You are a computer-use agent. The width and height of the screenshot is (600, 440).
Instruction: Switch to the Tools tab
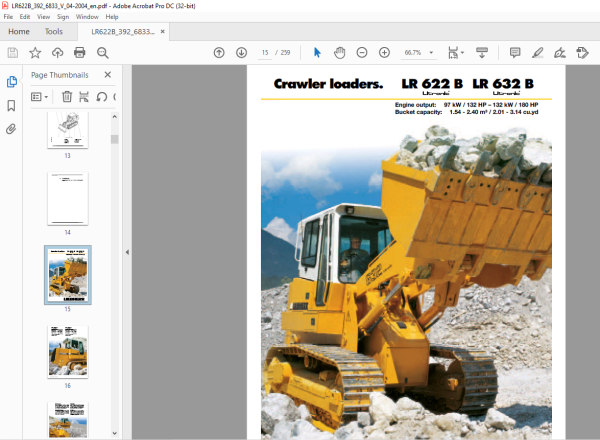pos(54,31)
